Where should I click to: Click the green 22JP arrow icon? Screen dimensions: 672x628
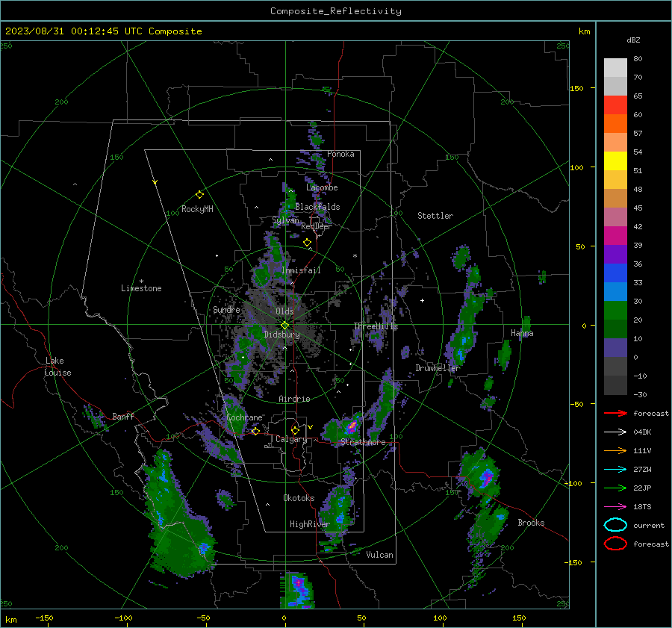coord(615,488)
